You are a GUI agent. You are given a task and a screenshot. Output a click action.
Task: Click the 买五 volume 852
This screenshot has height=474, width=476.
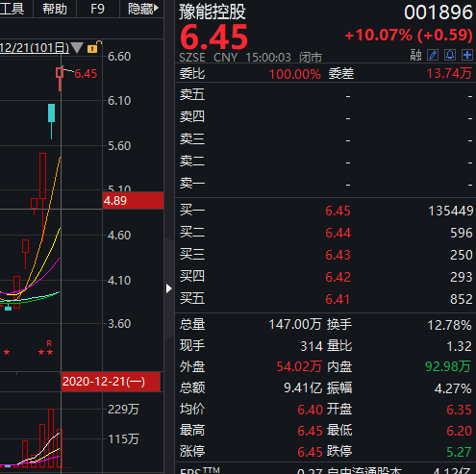coord(462,299)
